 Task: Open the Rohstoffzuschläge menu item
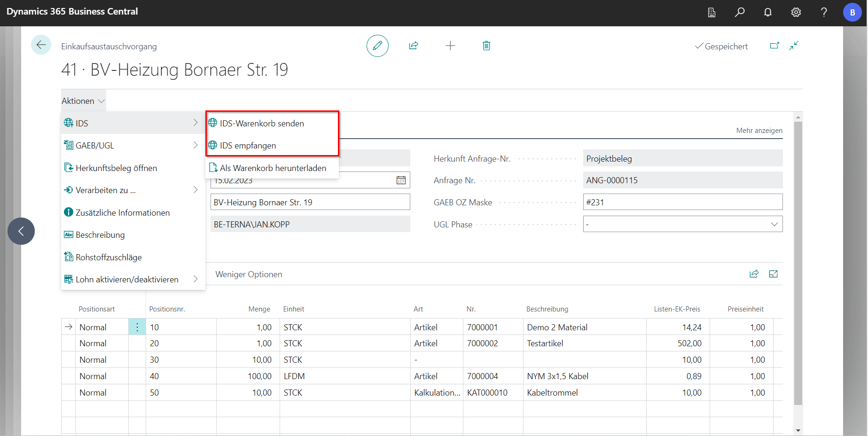[x=109, y=257]
